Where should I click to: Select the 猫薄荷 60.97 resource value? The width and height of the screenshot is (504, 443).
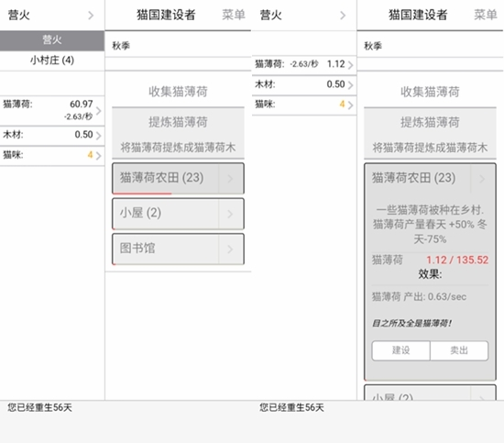coord(82,105)
